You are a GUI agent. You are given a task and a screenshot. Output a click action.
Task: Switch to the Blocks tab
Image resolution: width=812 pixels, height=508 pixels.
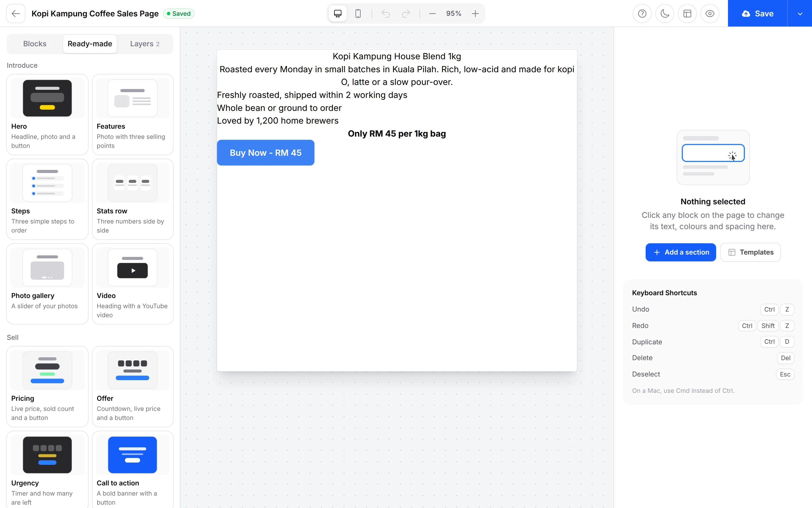tap(35, 44)
